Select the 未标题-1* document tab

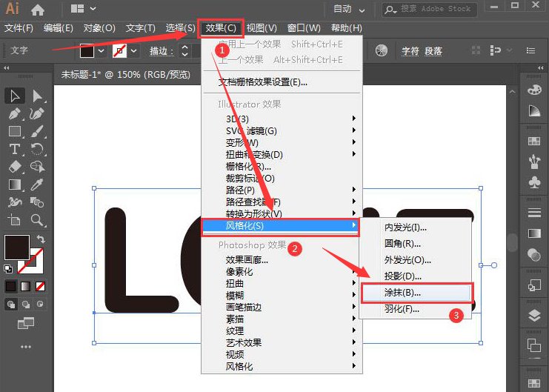click(x=126, y=75)
